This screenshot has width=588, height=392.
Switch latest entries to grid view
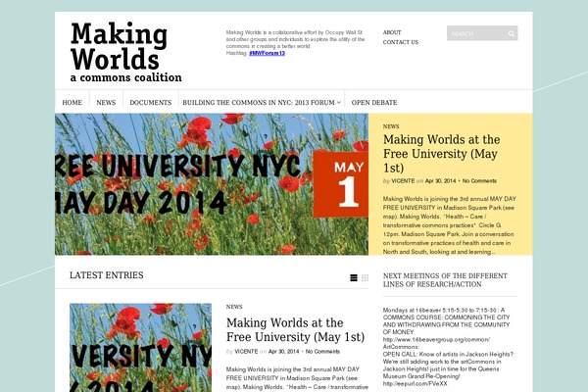366,277
